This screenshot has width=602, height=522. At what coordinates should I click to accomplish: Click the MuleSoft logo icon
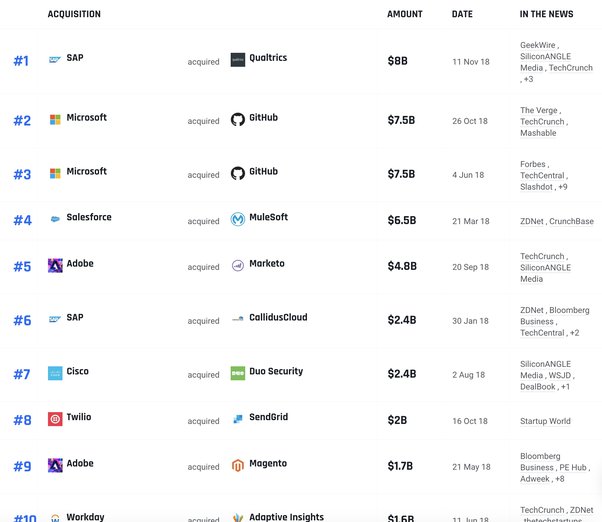tap(237, 219)
